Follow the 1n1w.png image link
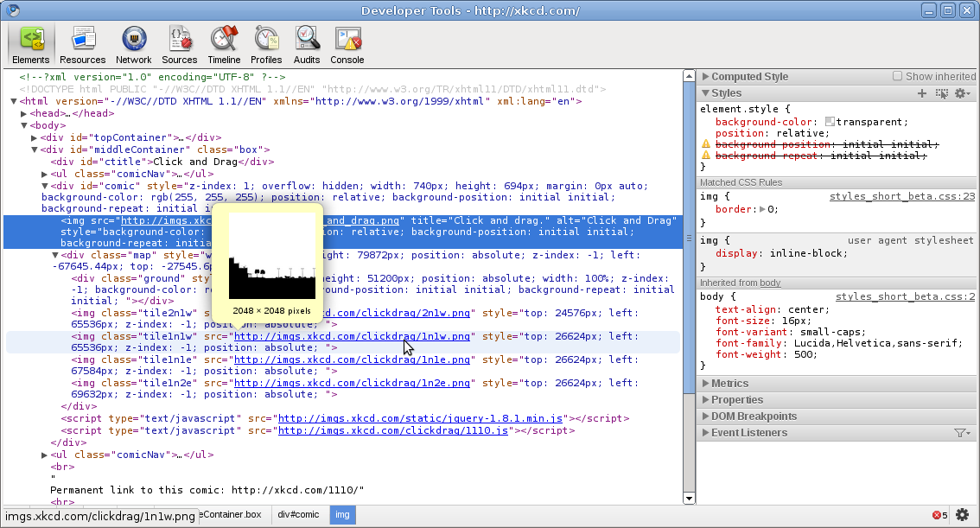Viewport: 980px width, 528px height. click(352, 336)
